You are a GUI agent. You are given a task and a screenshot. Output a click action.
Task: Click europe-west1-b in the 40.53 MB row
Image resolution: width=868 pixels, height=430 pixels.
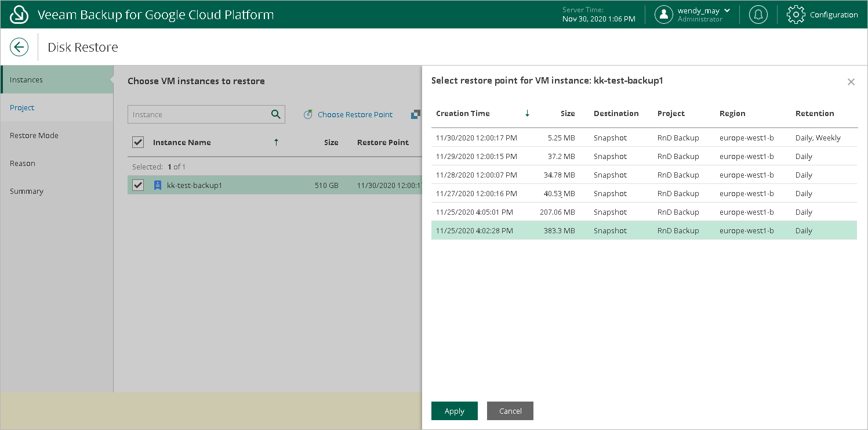(747, 194)
